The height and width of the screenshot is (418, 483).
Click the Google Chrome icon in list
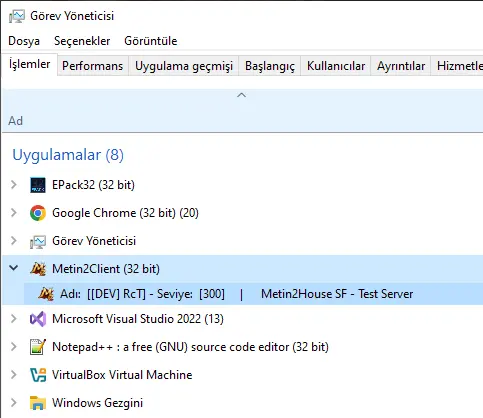38,213
